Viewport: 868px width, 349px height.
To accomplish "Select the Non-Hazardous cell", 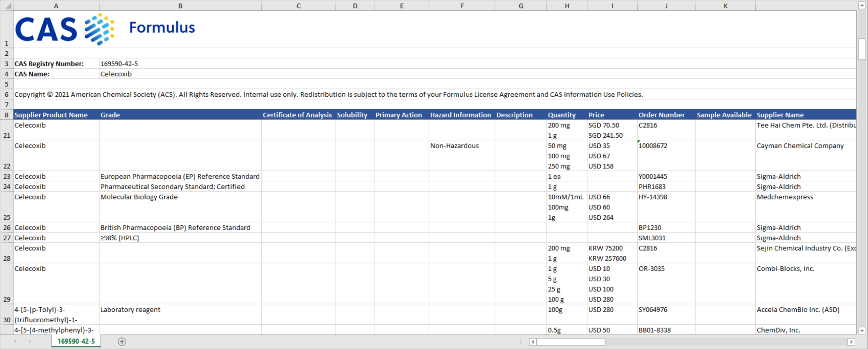I will pyautogui.click(x=462, y=156).
